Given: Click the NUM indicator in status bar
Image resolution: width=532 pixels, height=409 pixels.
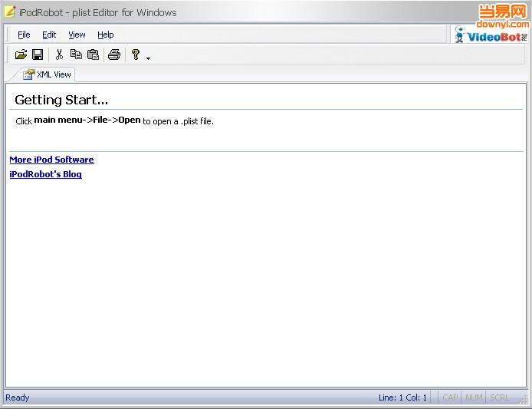Looking at the screenshot, I should [x=474, y=397].
